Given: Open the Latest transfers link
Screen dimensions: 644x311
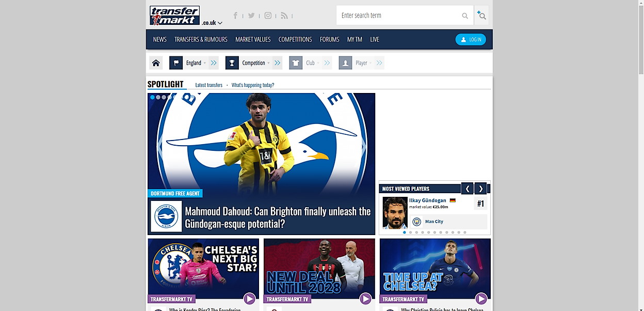Looking at the screenshot, I should pos(209,85).
